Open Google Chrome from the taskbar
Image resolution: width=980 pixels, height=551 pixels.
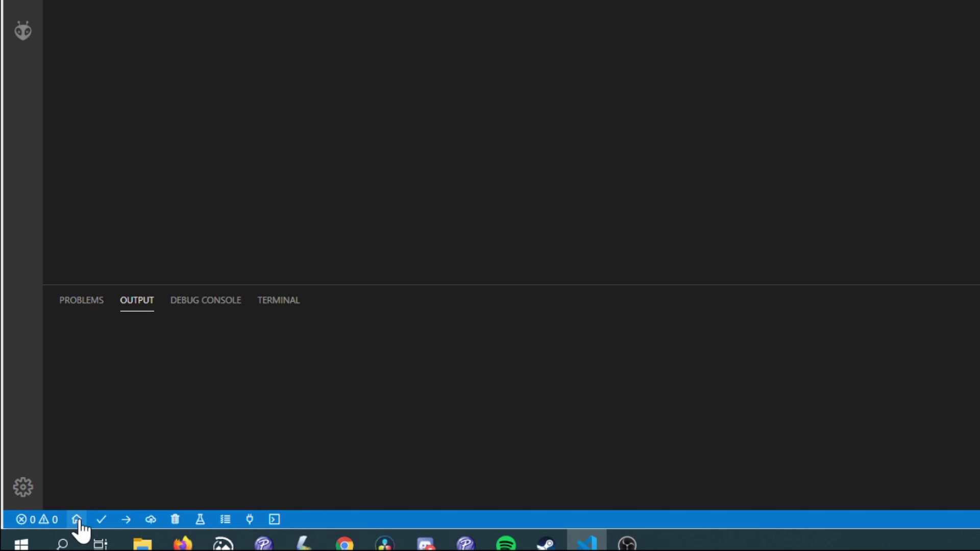(345, 544)
